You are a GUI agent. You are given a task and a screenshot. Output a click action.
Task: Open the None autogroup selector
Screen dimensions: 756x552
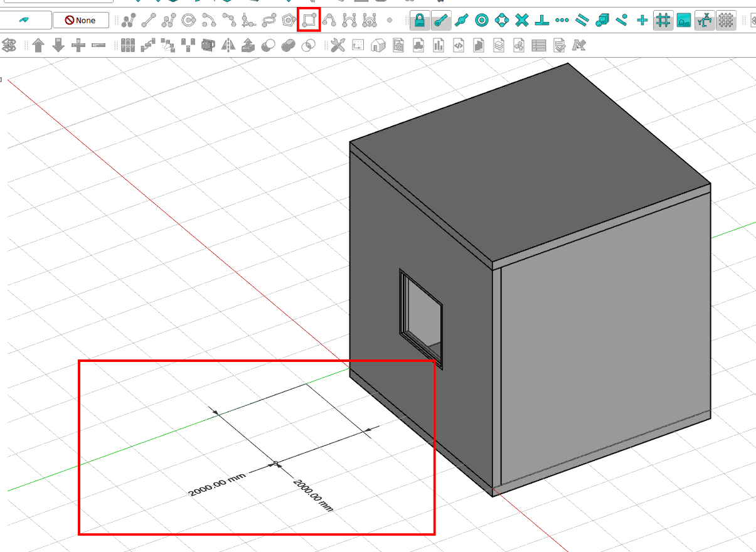pos(81,20)
